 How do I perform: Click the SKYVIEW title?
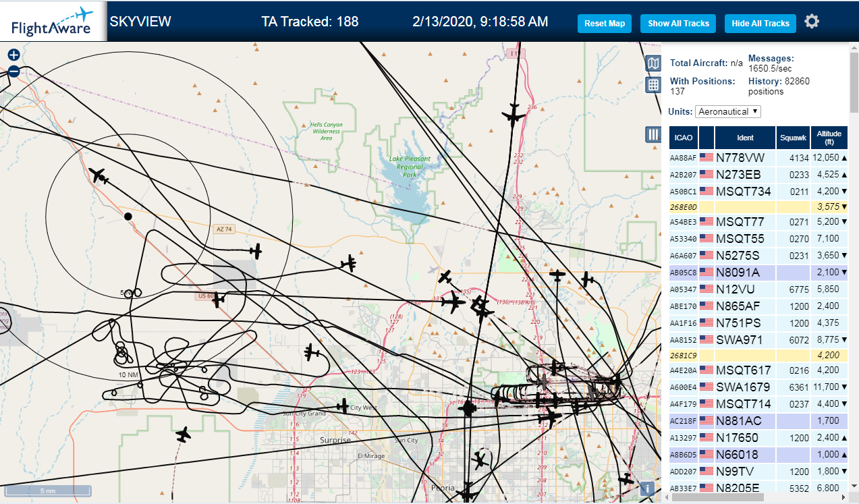coord(140,22)
